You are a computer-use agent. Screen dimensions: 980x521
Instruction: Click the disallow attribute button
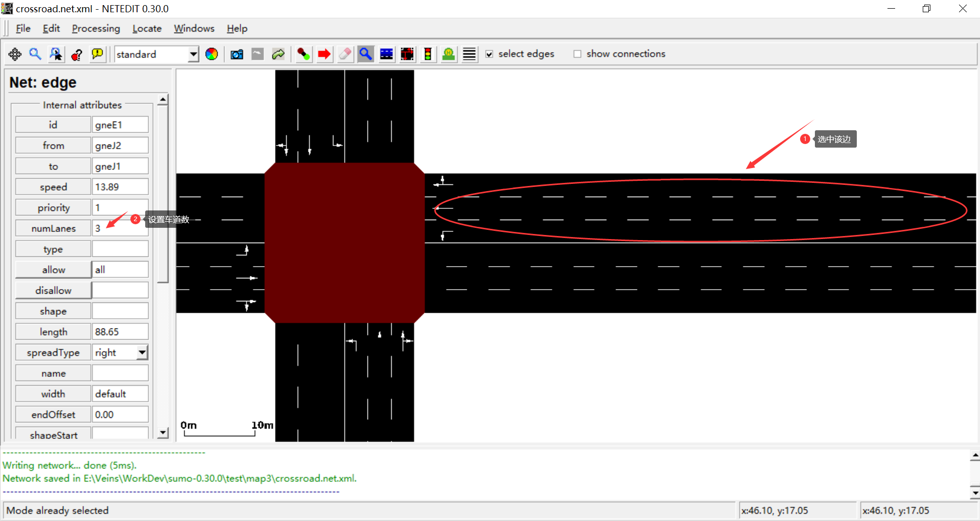tap(53, 290)
